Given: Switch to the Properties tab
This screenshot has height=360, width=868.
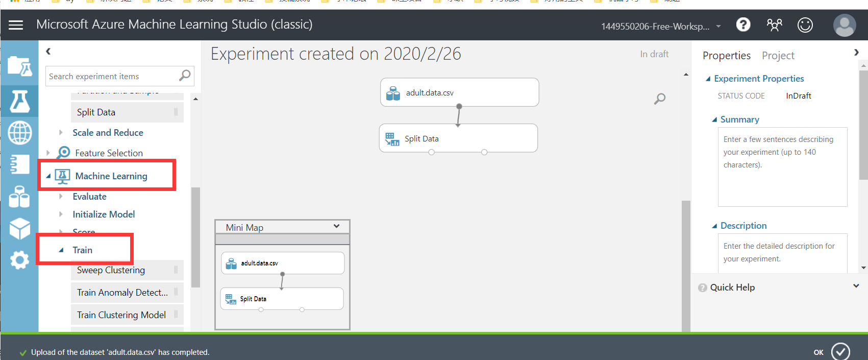Looking at the screenshot, I should [x=727, y=55].
